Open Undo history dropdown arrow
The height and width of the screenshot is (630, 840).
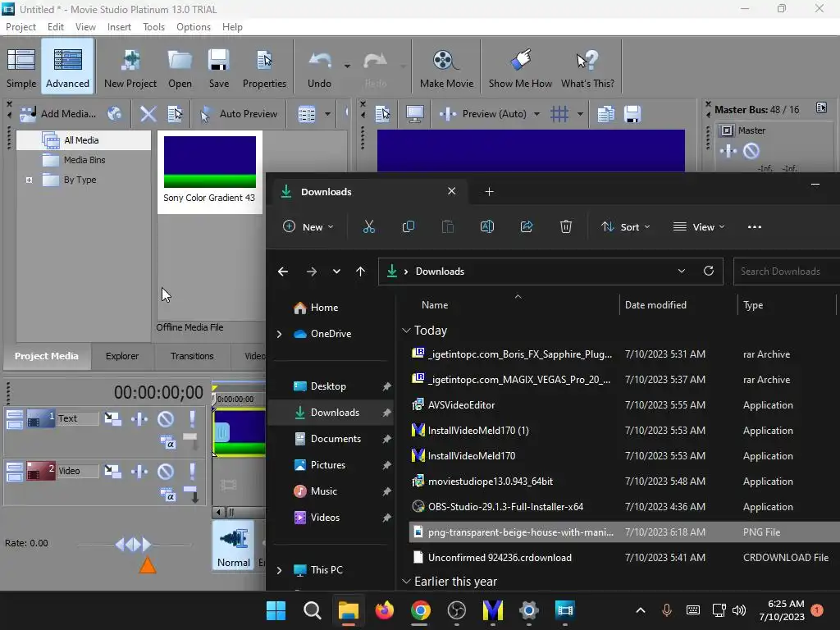tap(347, 66)
